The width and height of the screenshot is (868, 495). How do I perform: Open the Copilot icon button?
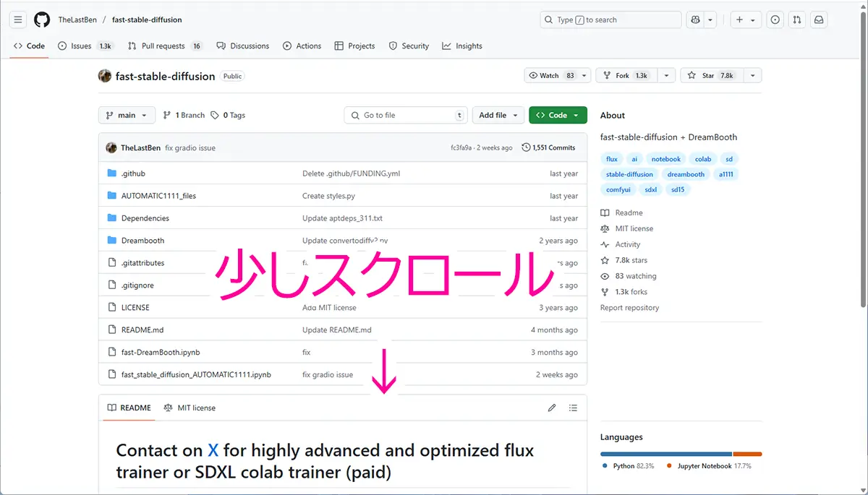[696, 20]
